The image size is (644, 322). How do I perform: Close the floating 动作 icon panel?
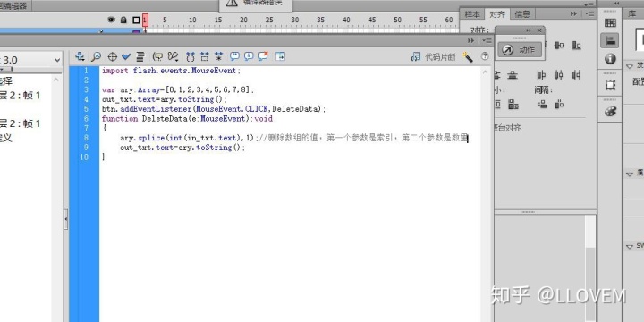(539, 30)
